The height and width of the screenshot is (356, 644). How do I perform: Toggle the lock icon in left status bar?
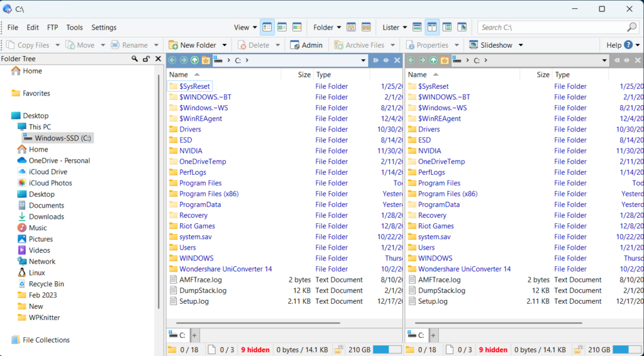(x=338, y=350)
